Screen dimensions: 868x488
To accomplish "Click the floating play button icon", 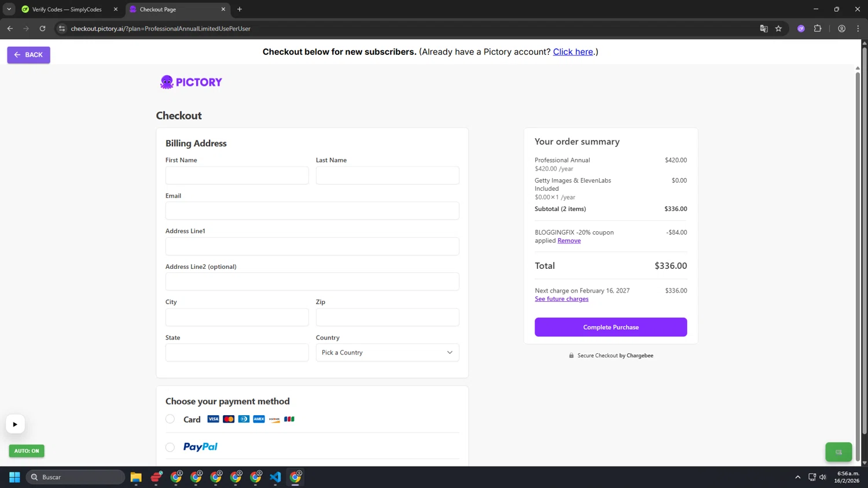I will tap(15, 424).
